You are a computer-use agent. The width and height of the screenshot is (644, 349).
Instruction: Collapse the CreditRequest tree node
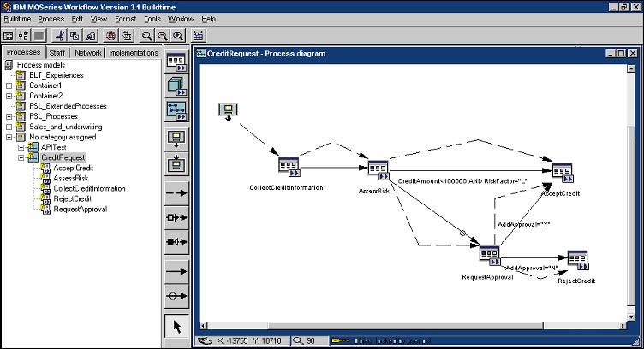click(21, 157)
